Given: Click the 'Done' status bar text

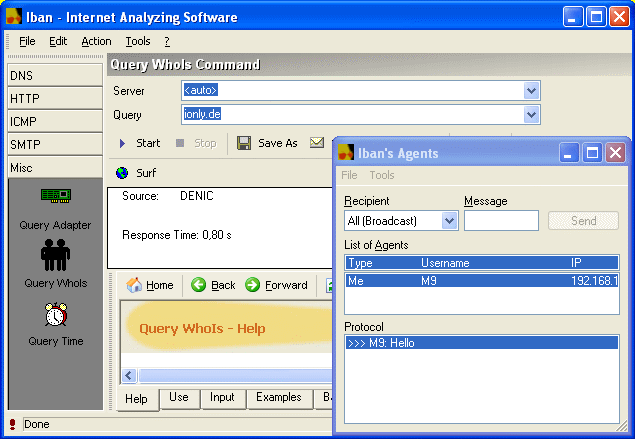Looking at the screenshot, I should 36,424.
